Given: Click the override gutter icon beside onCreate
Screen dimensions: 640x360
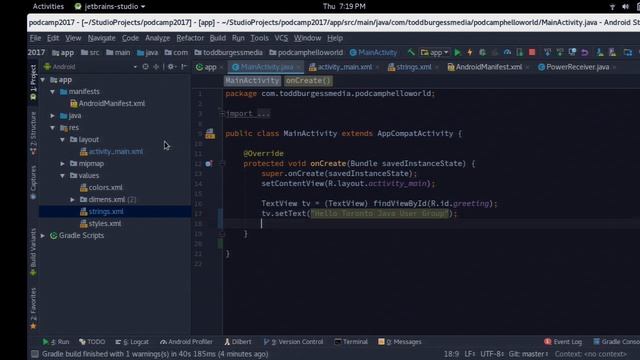Looking at the screenshot, I should coord(209,164).
